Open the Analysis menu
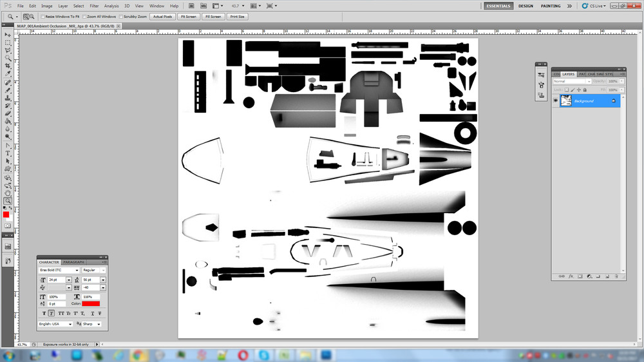 tap(111, 6)
